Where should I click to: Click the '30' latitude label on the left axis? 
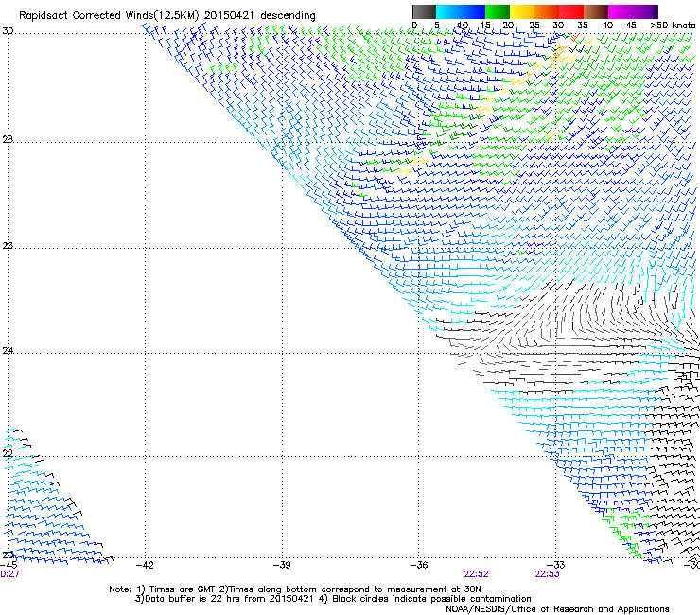(x=8, y=31)
